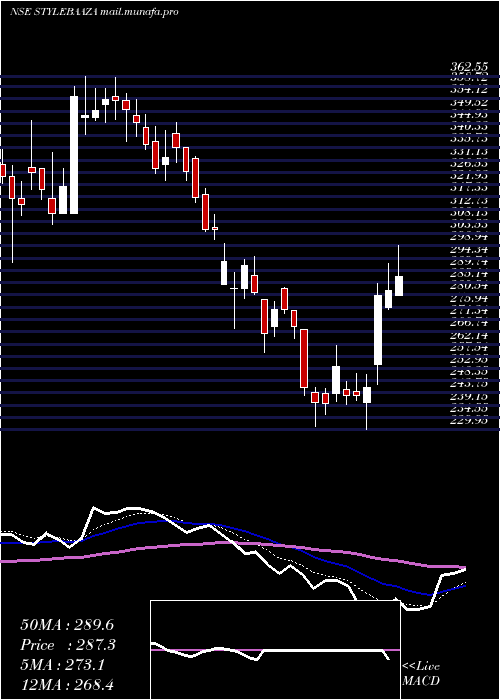The image size is (500, 700).
Task: Click inside the MACD inset chart box
Action: (x=275, y=650)
